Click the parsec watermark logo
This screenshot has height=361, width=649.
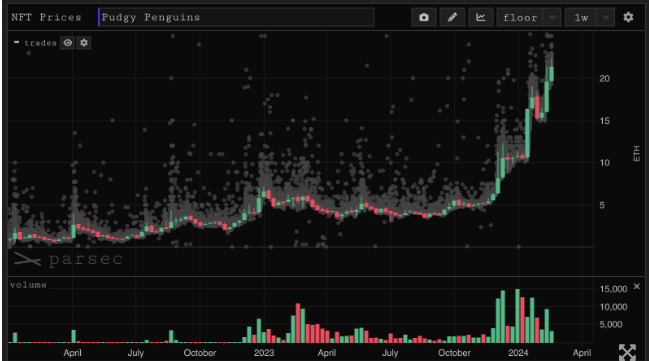click(69, 259)
